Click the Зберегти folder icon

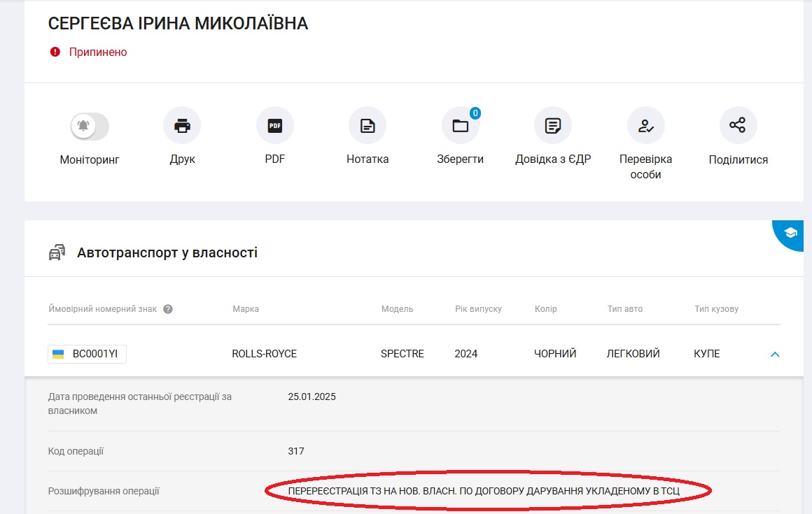(460, 126)
